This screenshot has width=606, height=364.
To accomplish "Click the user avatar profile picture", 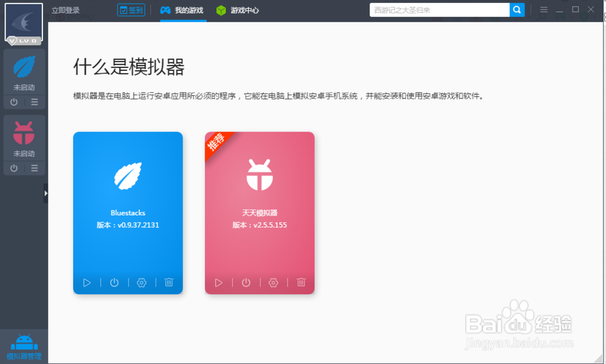I will pyautogui.click(x=24, y=22).
